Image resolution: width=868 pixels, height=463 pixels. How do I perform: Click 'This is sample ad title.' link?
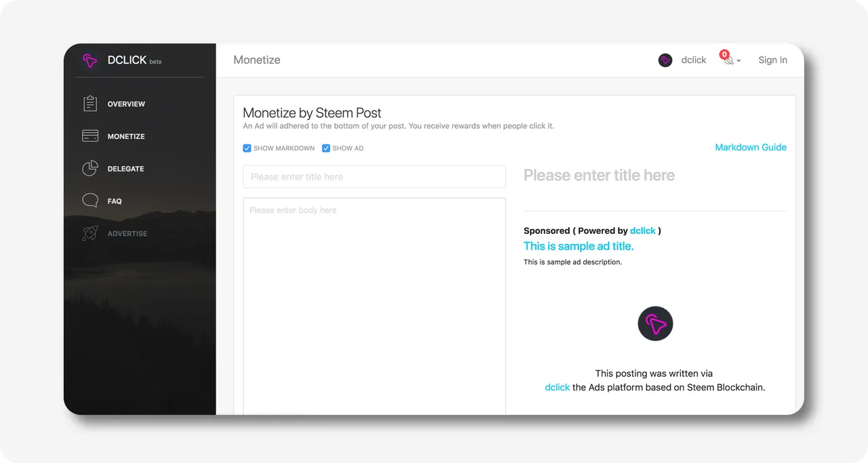pos(578,246)
